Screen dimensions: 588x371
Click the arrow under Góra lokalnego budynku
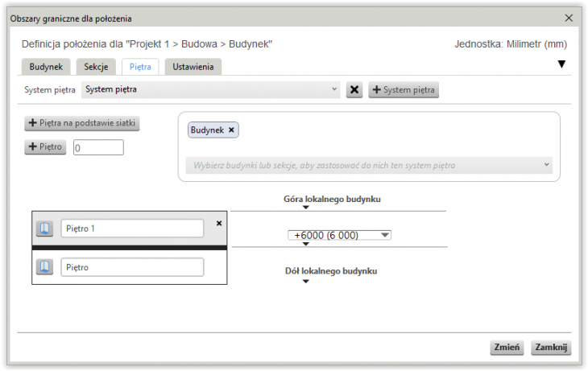(305, 208)
